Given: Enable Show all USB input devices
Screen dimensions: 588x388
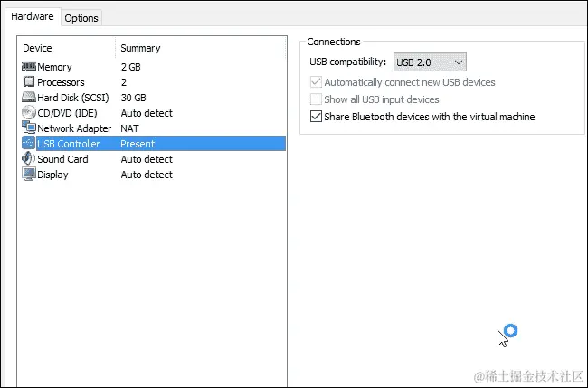Looking at the screenshot, I should coord(316,99).
